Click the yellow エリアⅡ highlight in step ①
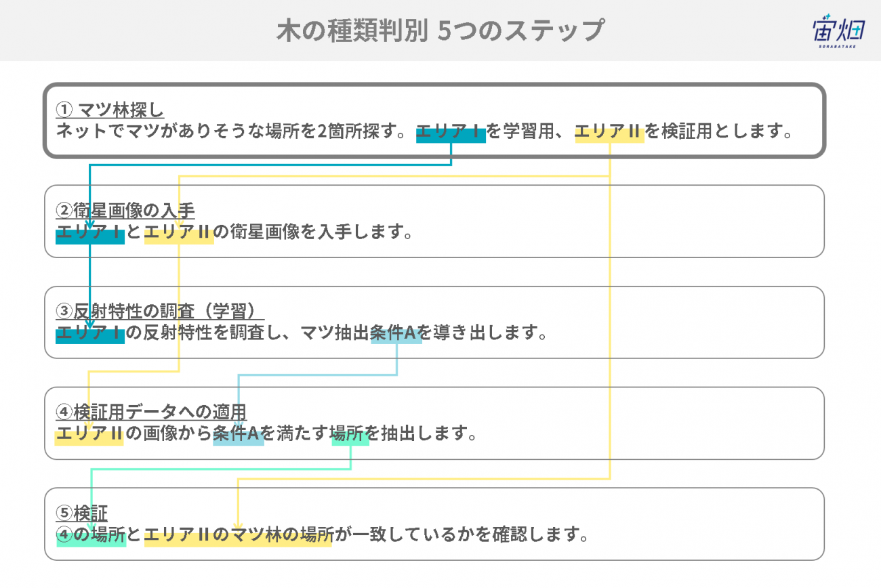The image size is (881, 588). pyautogui.click(x=609, y=131)
